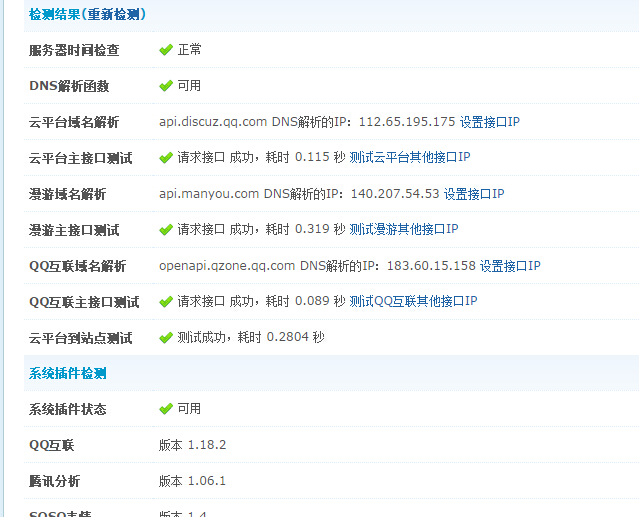Click the IP text 183.60.15.158

coord(431,266)
